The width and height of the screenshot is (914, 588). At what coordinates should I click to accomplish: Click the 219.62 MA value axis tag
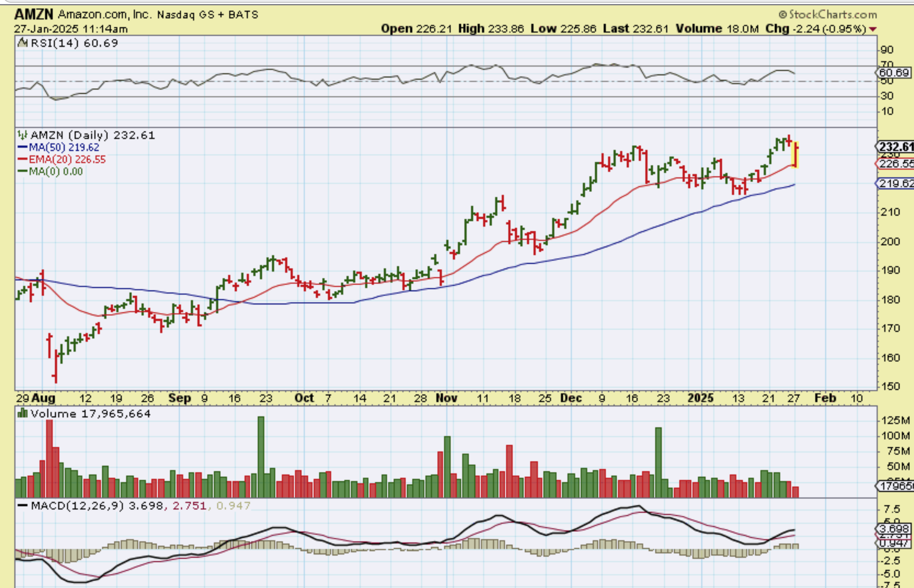click(x=895, y=184)
